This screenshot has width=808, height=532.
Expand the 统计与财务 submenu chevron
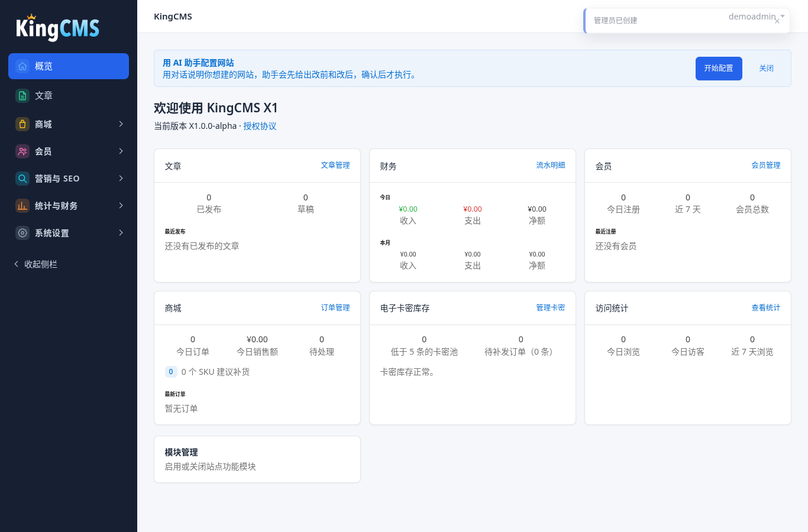pyautogui.click(x=121, y=206)
